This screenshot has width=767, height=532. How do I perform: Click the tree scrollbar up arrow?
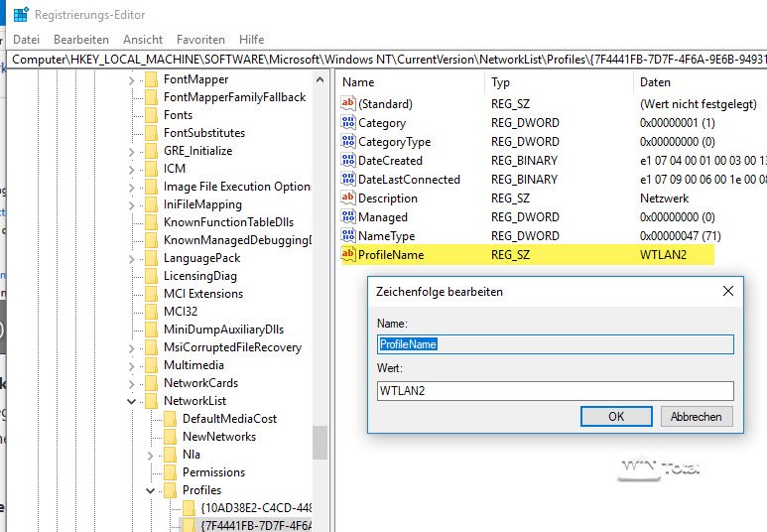[320, 79]
